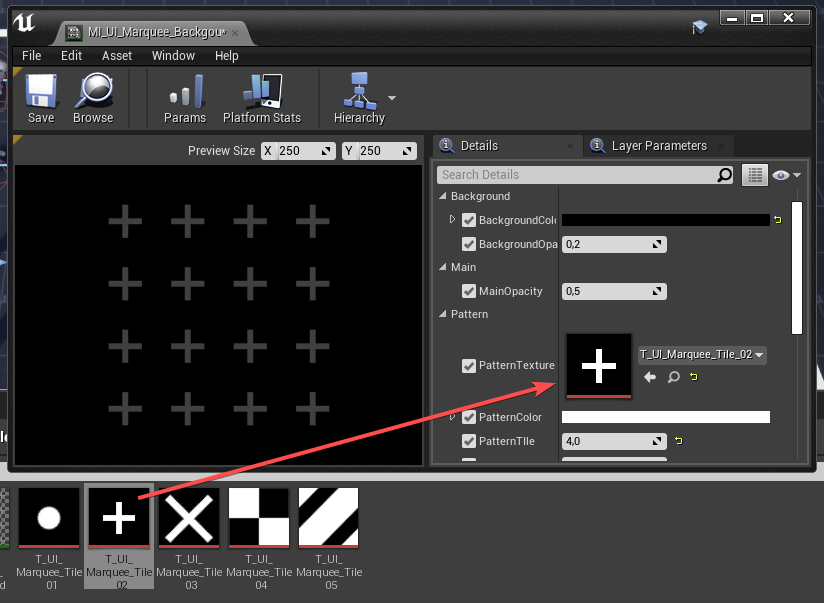The width and height of the screenshot is (824, 603).
Task: Click the material preview viewport
Action: 219,315
